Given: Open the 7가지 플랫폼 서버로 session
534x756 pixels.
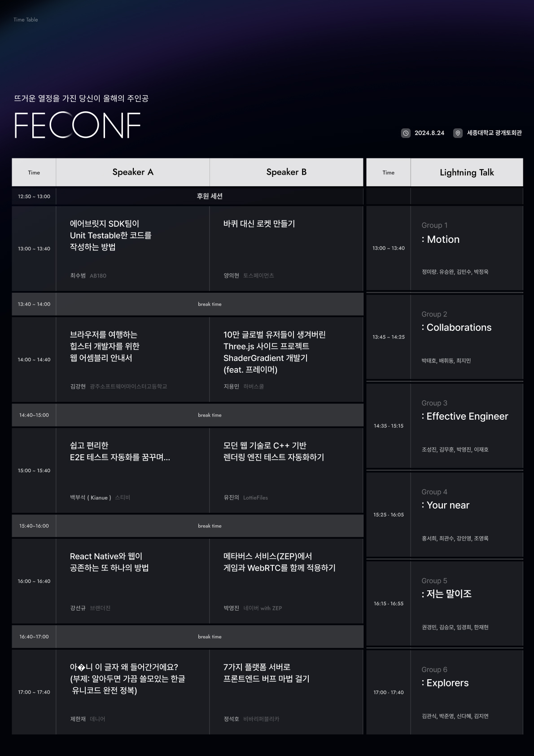Looking at the screenshot, I should (286, 692).
